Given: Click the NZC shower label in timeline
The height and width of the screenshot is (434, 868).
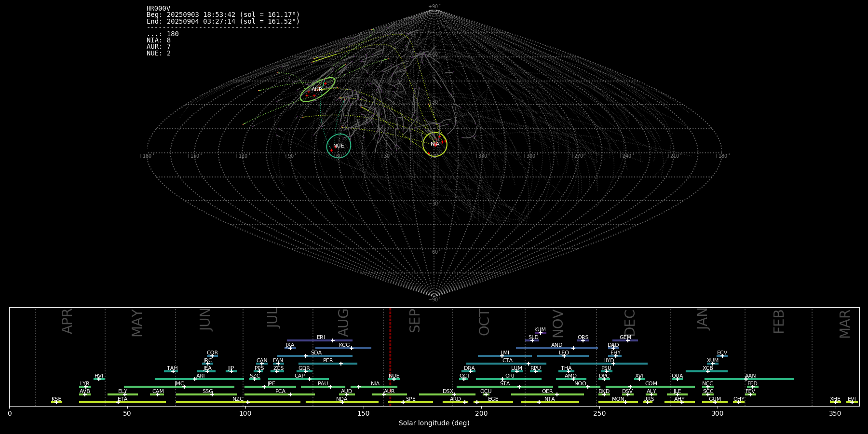Looking at the screenshot, I should pyautogui.click(x=238, y=399).
